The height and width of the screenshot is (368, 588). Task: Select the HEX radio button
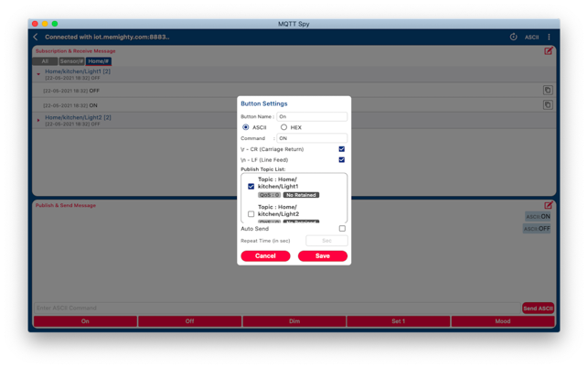click(x=283, y=127)
